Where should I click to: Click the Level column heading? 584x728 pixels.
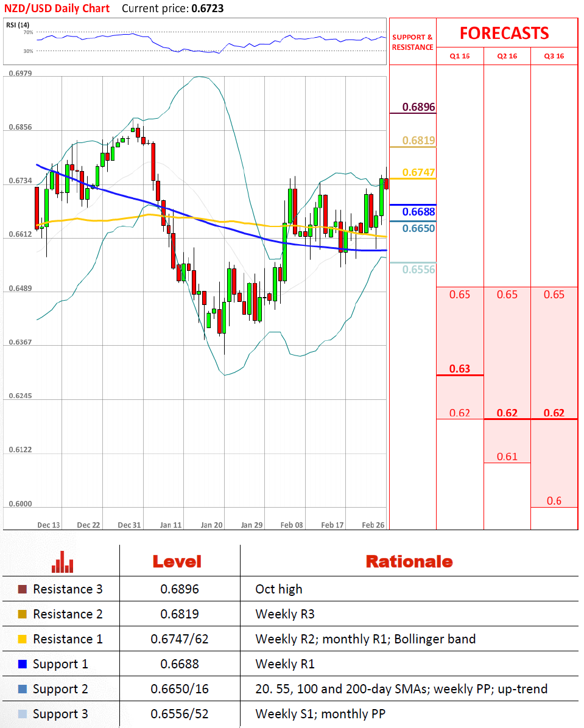pyautogui.click(x=177, y=562)
